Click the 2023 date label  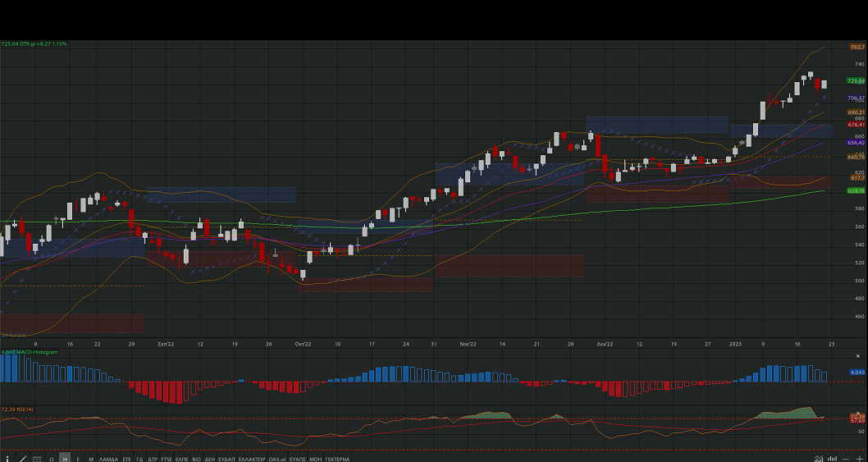click(x=735, y=344)
